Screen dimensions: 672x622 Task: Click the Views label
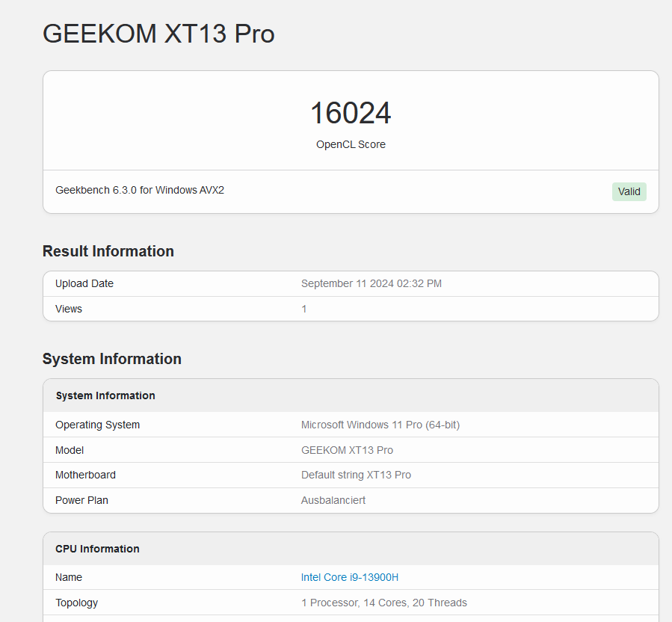[69, 309]
